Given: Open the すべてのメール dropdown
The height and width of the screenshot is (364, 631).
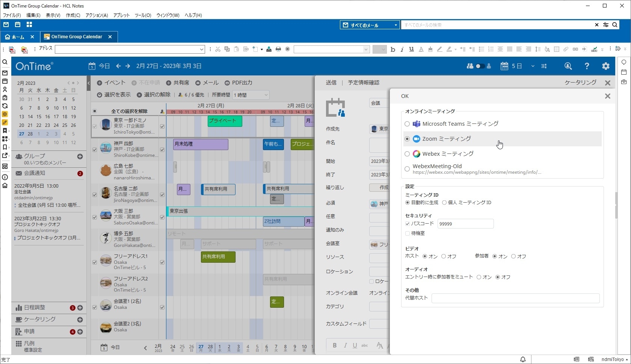Looking at the screenshot, I should (395, 25).
